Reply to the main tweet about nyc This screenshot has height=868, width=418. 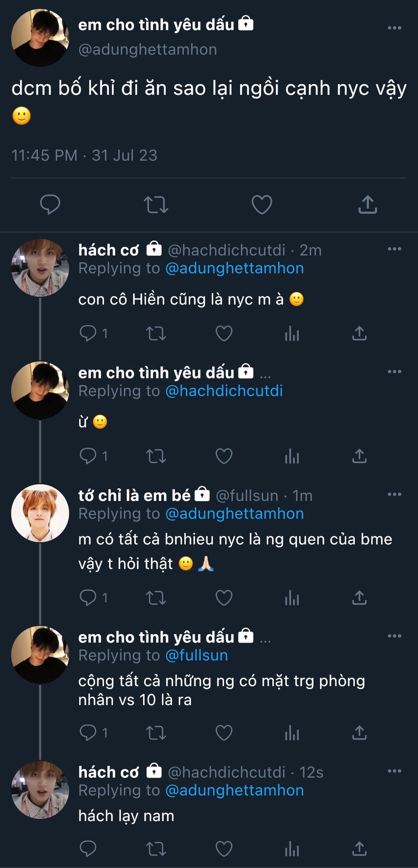(x=50, y=204)
